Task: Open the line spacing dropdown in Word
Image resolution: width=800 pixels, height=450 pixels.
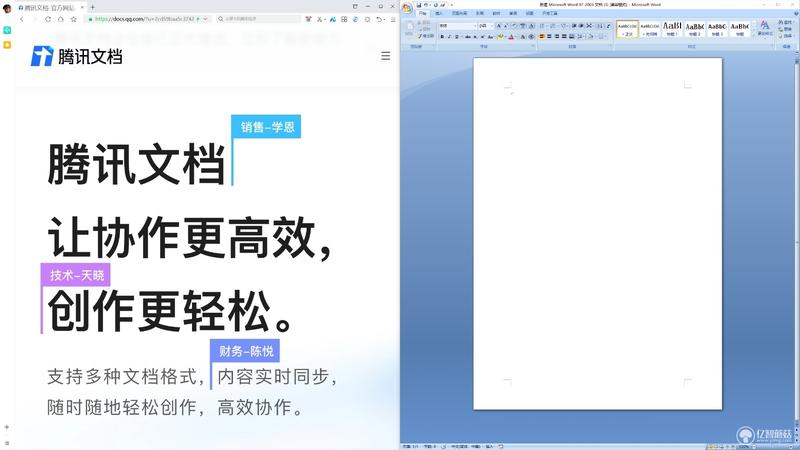Action: tap(581, 37)
